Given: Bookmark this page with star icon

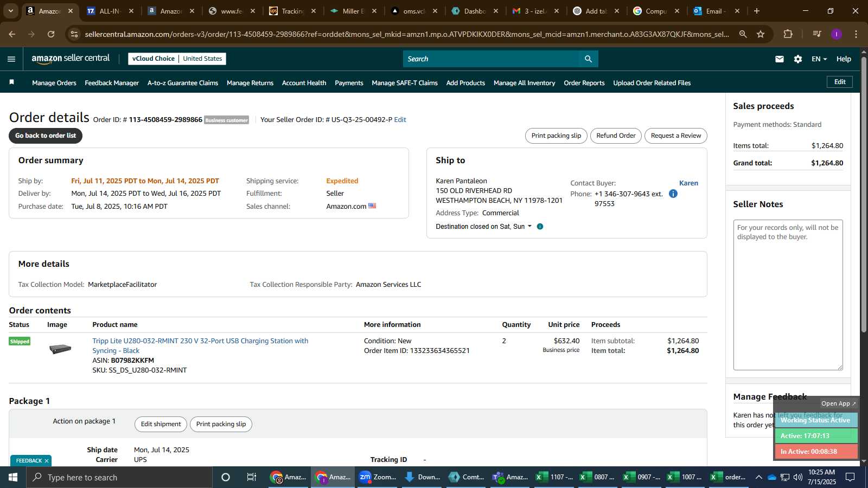Looking at the screenshot, I should click(x=761, y=34).
